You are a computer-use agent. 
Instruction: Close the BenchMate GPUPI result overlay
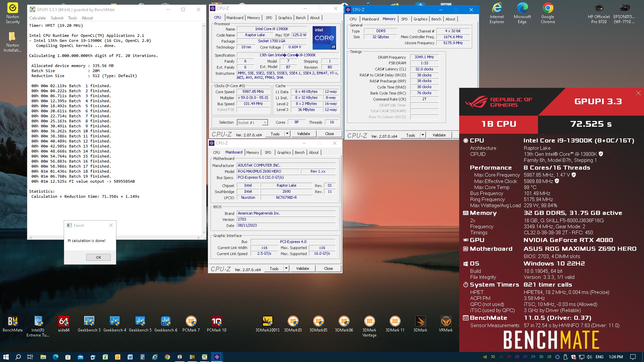click(x=638, y=93)
